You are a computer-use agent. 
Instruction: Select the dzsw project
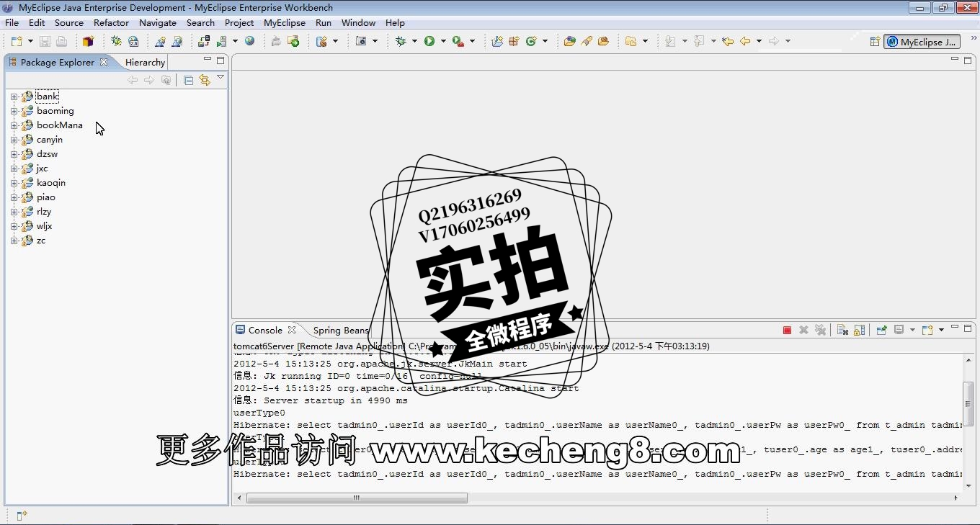click(47, 154)
